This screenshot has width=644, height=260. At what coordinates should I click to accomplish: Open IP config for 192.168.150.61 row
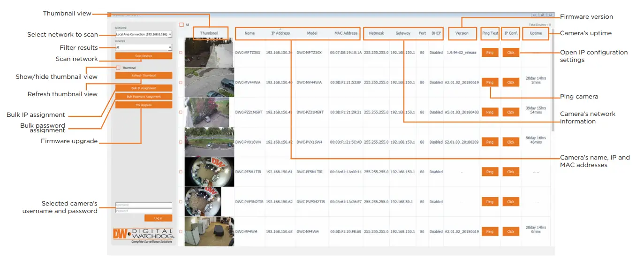click(511, 172)
